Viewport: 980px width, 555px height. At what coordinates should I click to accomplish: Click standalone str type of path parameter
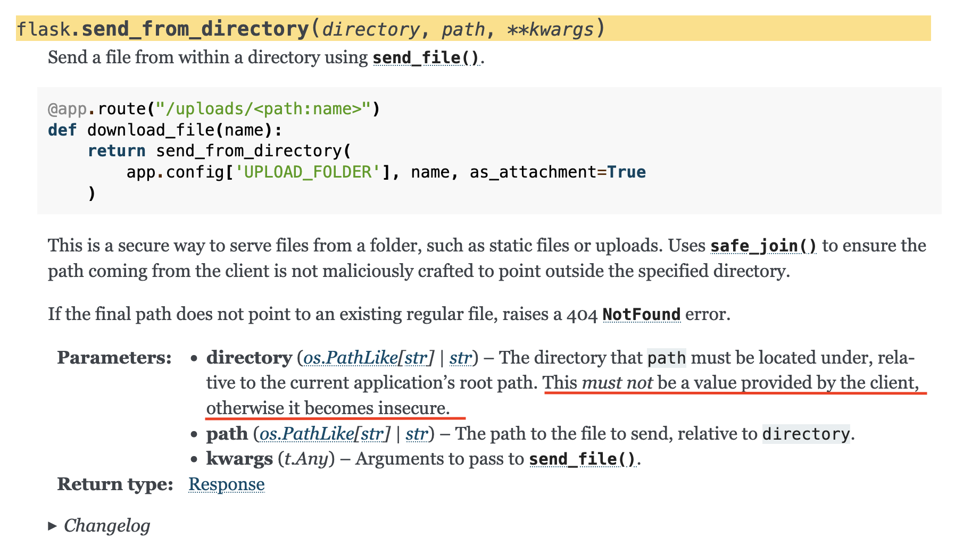tap(417, 434)
